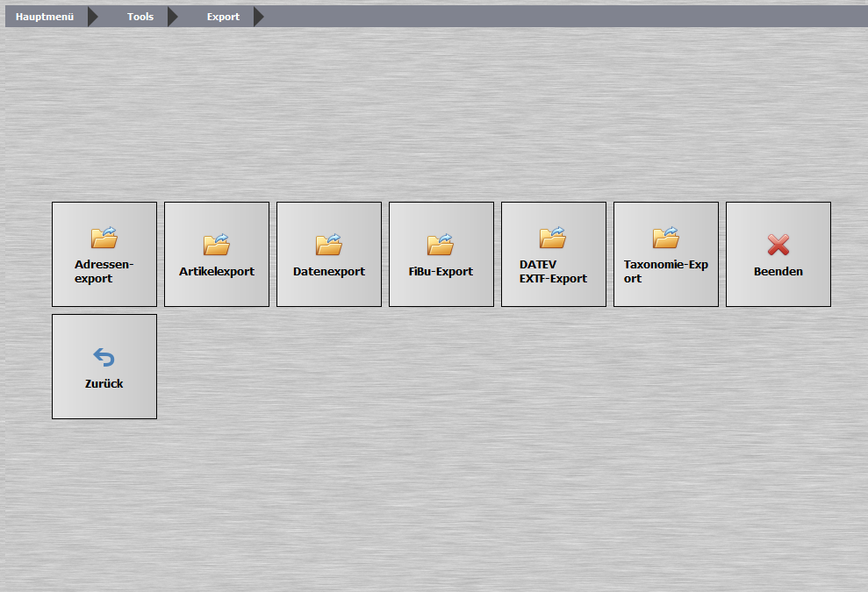The width and height of the screenshot is (868, 592).
Task: Click the Datenexport folder icon
Action: tap(328, 245)
